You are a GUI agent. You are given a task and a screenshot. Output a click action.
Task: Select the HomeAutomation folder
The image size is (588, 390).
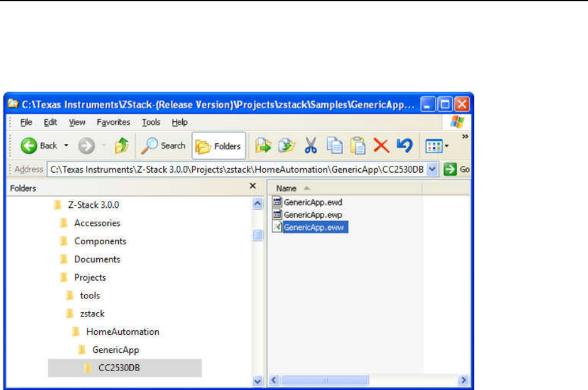116,332
